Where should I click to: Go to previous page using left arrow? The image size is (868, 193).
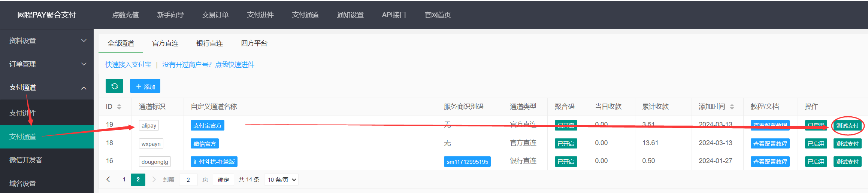(x=108, y=180)
